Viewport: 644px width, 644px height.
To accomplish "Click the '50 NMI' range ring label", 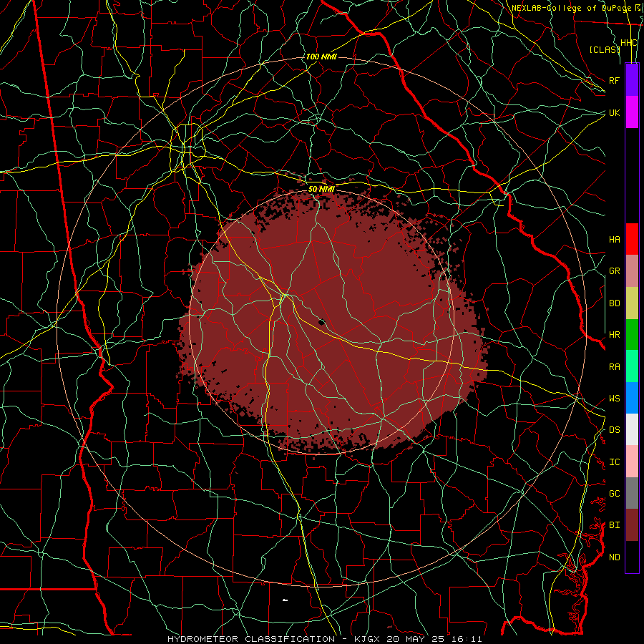I will tap(321, 189).
